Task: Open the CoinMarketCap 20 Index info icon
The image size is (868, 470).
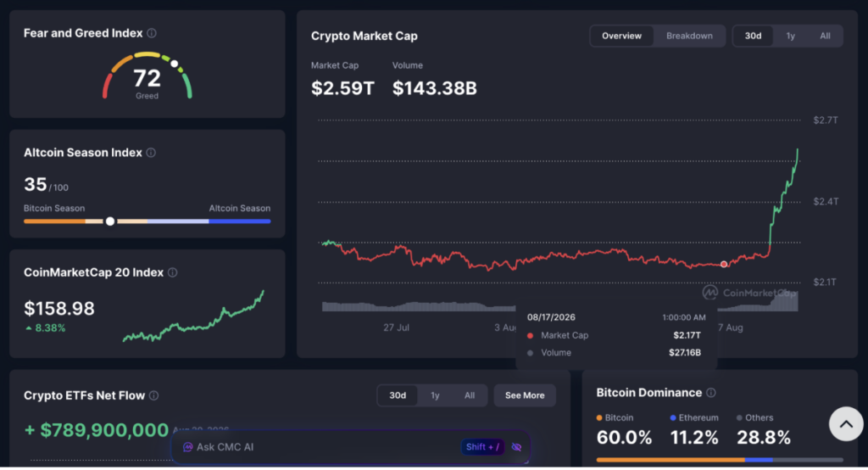Action: (x=173, y=272)
